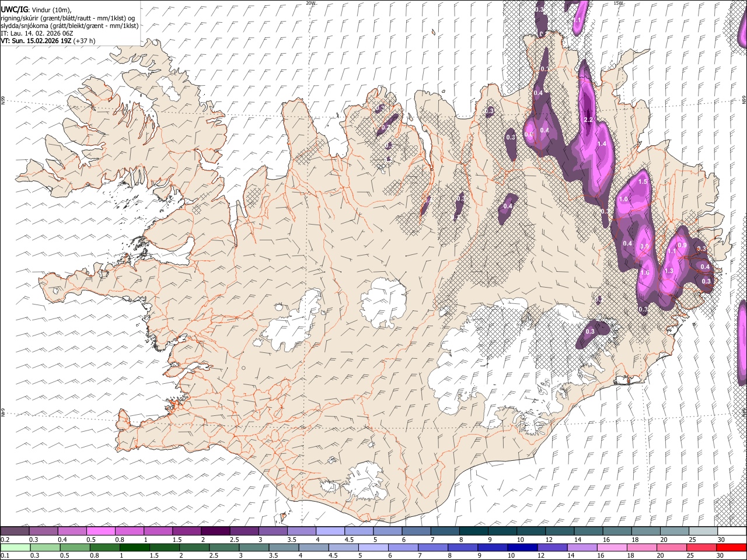Screen dimensions: 747x560
Task: Click the header line starting with 'rigning/skúrir'
Action: [68, 18]
